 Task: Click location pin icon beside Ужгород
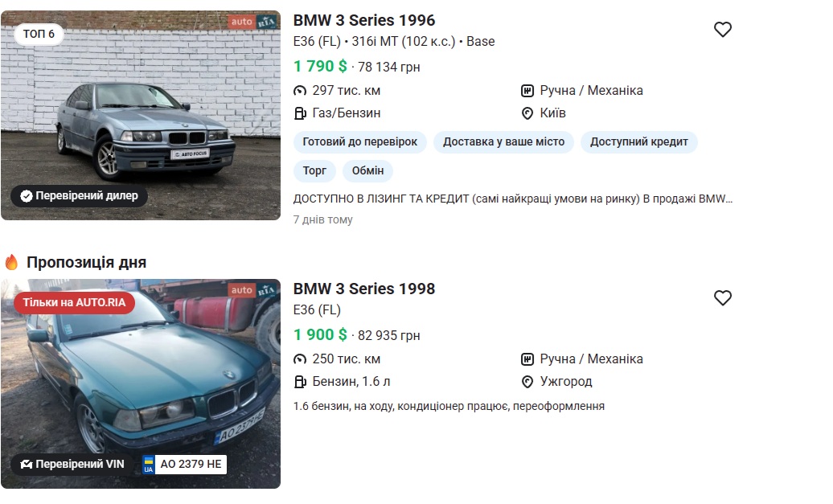pyautogui.click(x=527, y=382)
